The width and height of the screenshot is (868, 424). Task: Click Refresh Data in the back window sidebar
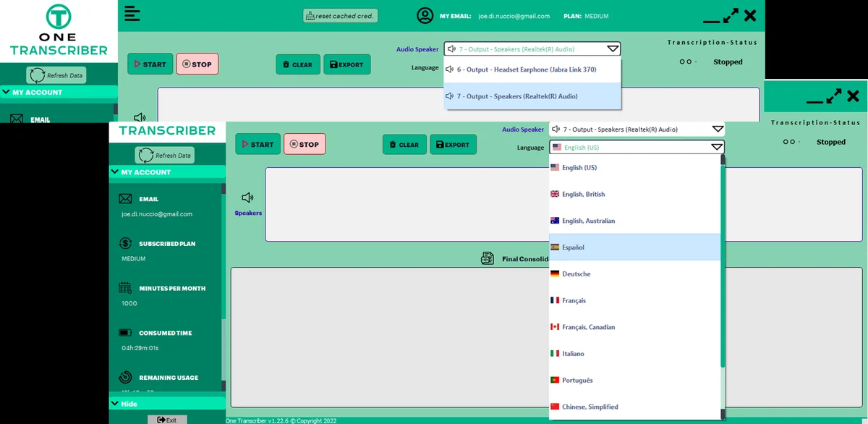tap(56, 75)
